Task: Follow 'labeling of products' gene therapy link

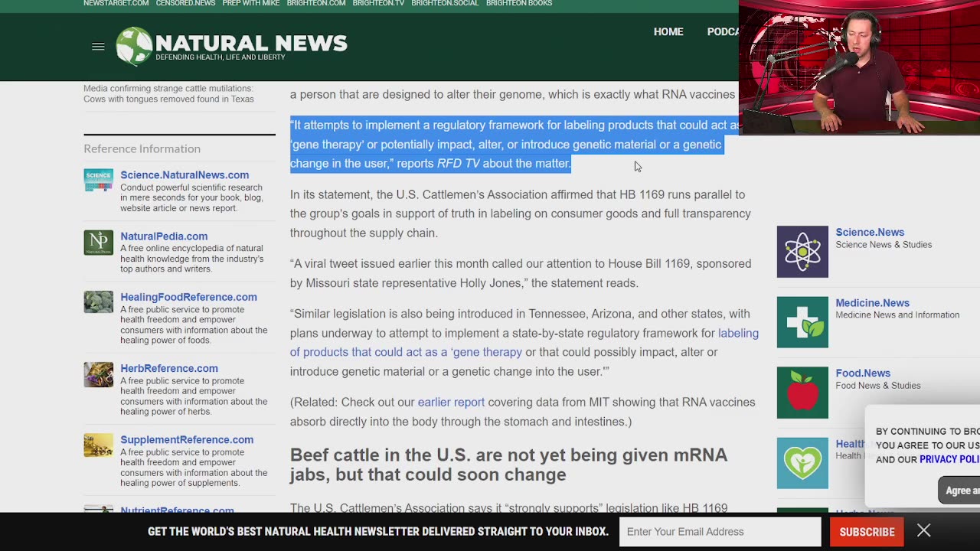Action: [x=524, y=343]
